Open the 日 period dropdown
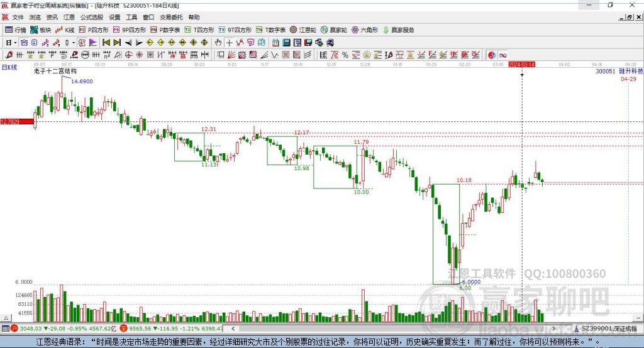 (11, 43)
